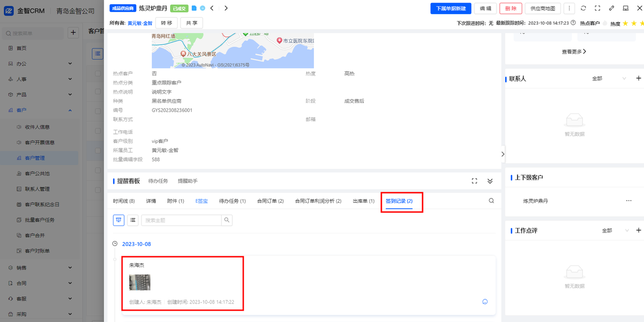The width and height of the screenshot is (644, 322).
Task: Select the 签到记录 (2) tab
Action: pyautogui.click(x=399, y=201)
